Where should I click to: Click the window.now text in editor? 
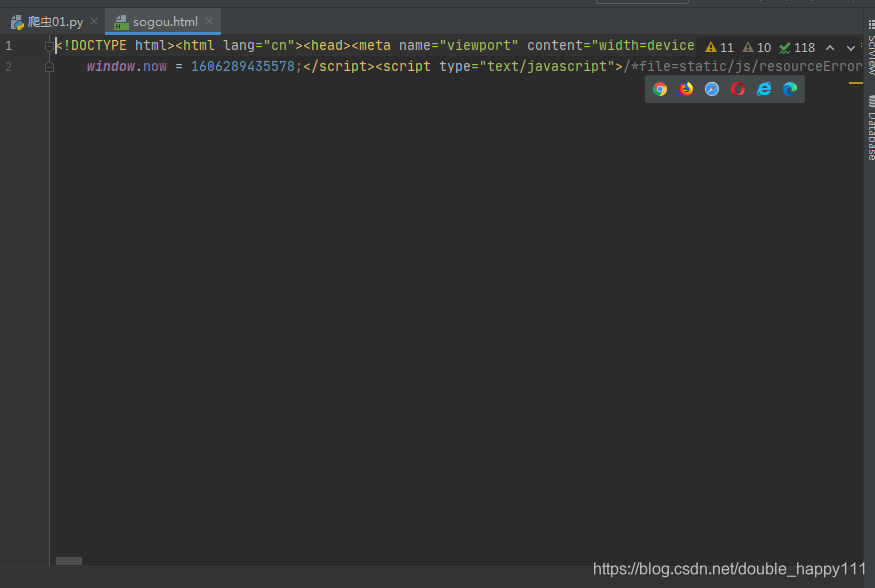click(127, 66)
